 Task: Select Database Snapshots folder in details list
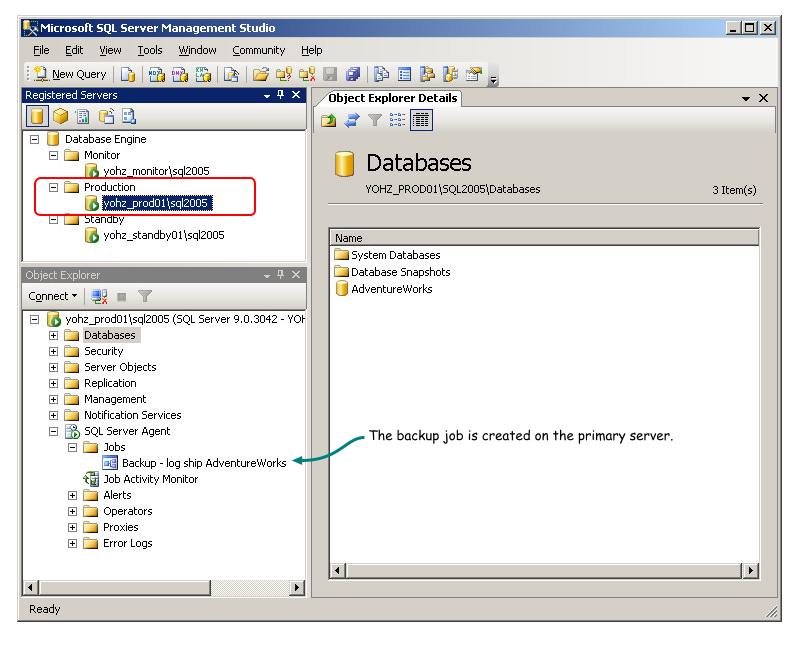[401, 272]
